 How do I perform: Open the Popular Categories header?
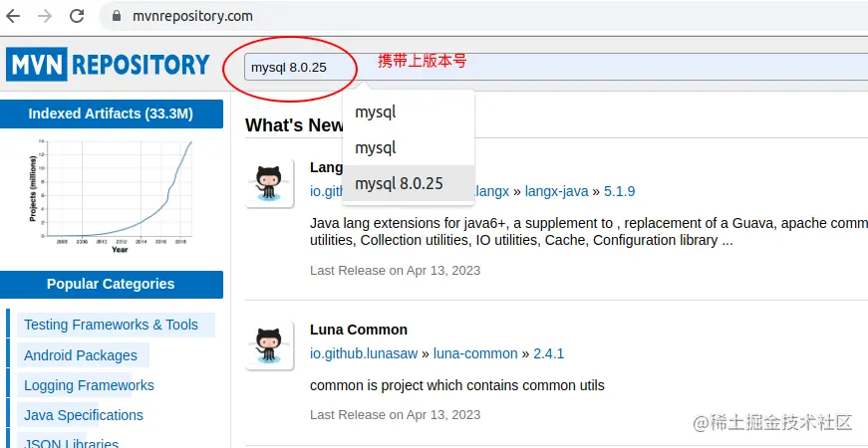click(x=111, y=285)
